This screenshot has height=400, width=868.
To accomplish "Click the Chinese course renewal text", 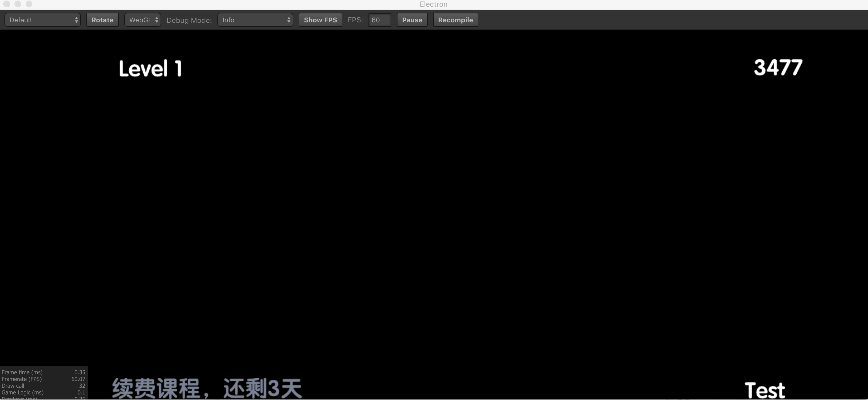I will click(x=207, y=388).
